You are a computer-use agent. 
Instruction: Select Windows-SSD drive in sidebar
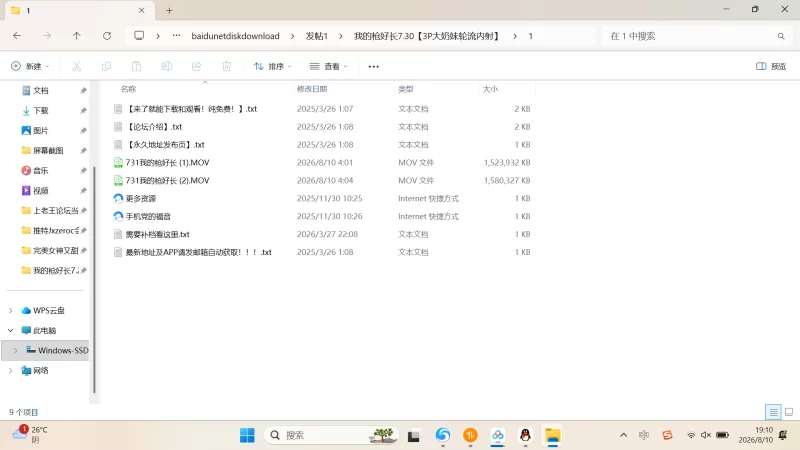coord(57,350)
